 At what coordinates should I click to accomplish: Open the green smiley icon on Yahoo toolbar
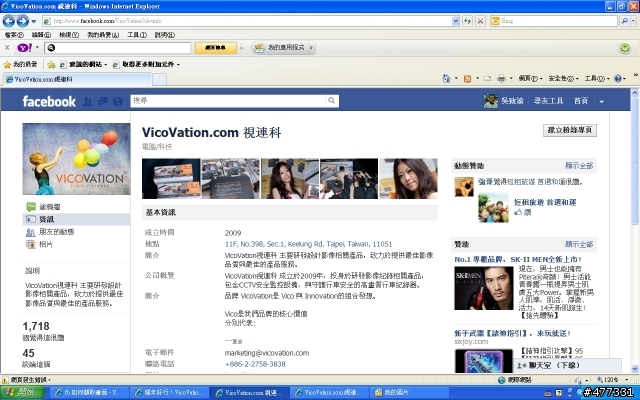[x=625, y=48]
